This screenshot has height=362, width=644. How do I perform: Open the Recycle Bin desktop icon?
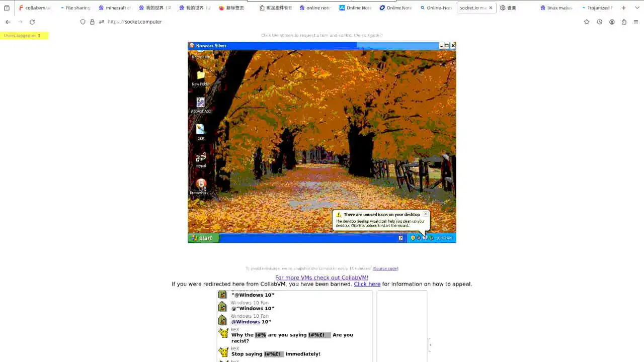(x=201, y=55)
